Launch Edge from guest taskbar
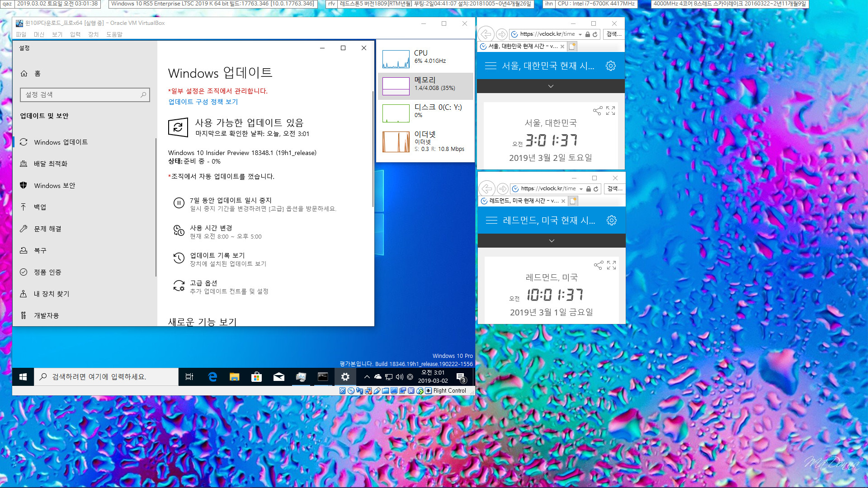This screenshot has height=488, width=868. [212, 377]
